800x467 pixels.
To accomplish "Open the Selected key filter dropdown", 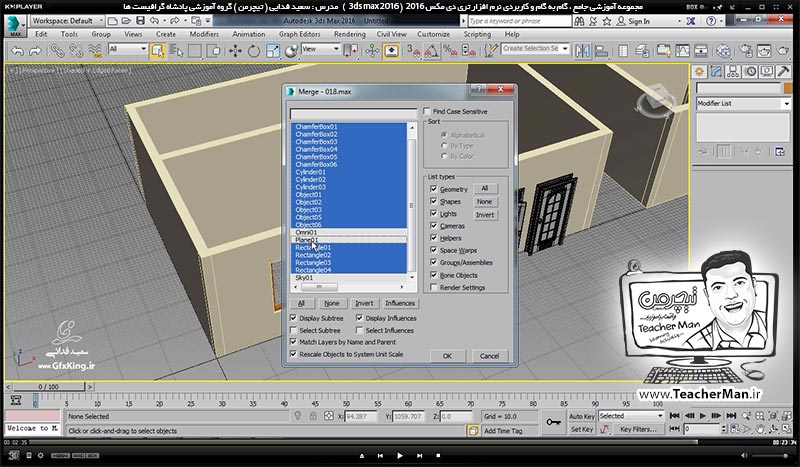I will (631, 416).
